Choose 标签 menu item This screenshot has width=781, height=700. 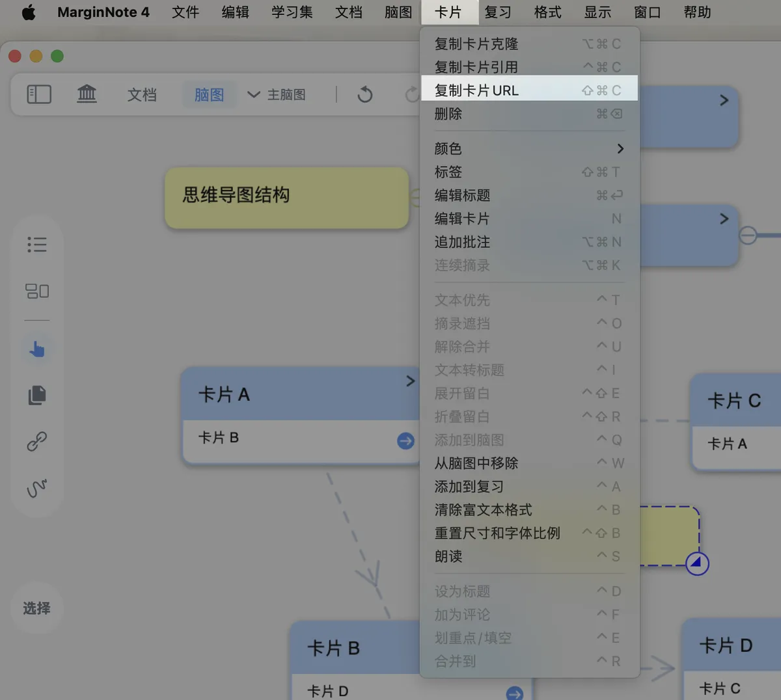529,172
